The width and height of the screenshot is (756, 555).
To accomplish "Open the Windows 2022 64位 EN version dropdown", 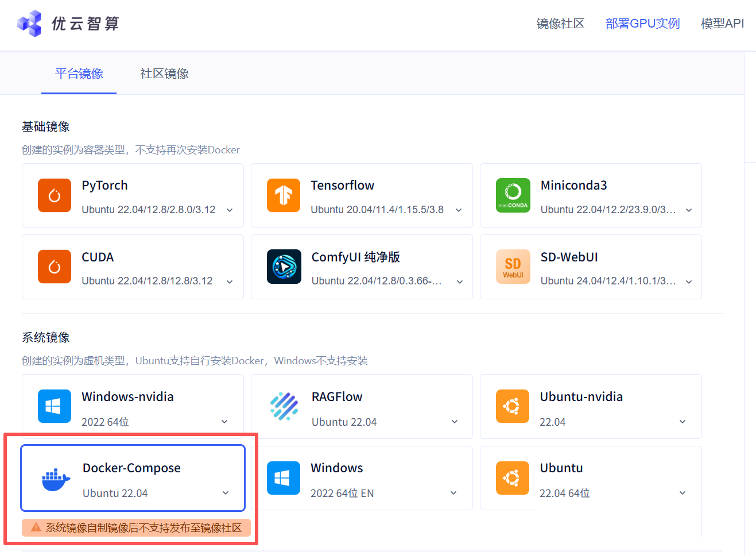I will click(454, 492).
